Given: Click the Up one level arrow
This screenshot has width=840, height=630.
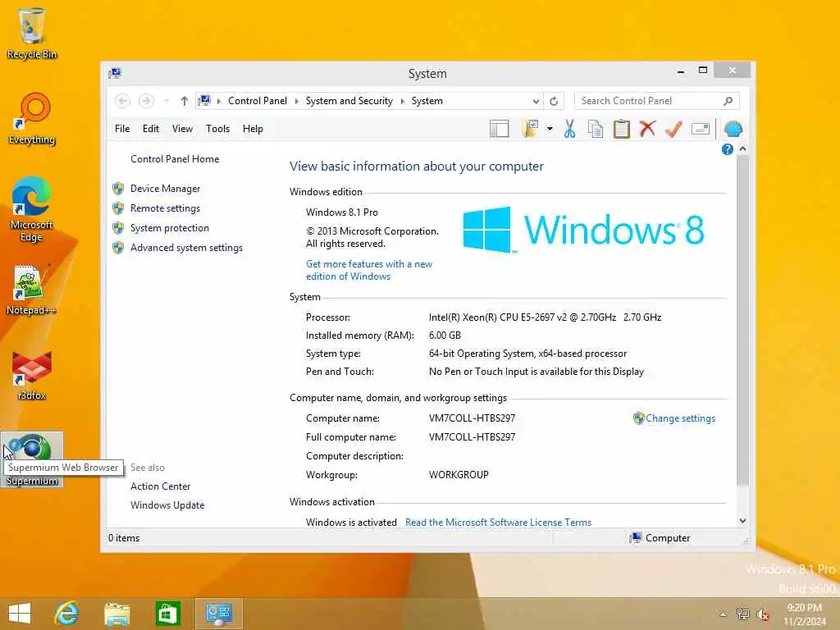Looking at the screenshot, I should [x=185, y=101].
